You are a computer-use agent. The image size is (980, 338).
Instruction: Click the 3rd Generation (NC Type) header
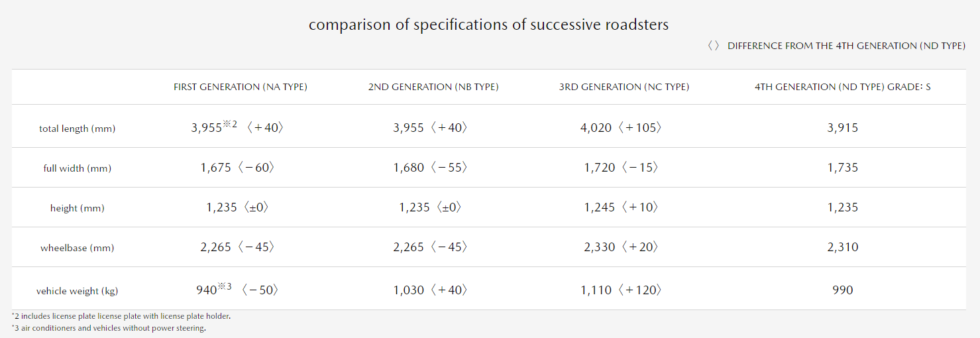[624, 87]
